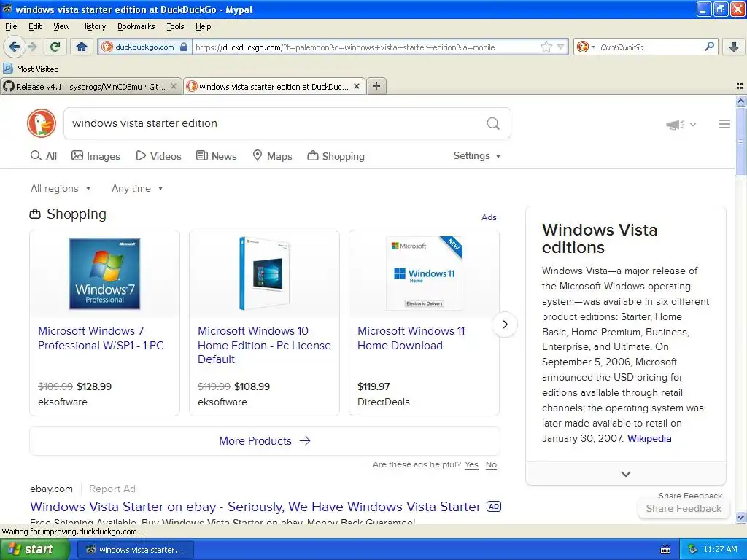Reload the current page
Viewport: 747px width, 560px height.
point(55,47)
